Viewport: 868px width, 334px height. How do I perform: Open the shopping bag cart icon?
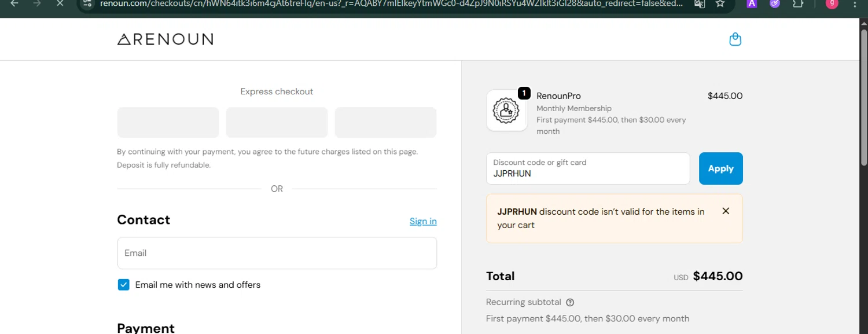coord(735,39)
